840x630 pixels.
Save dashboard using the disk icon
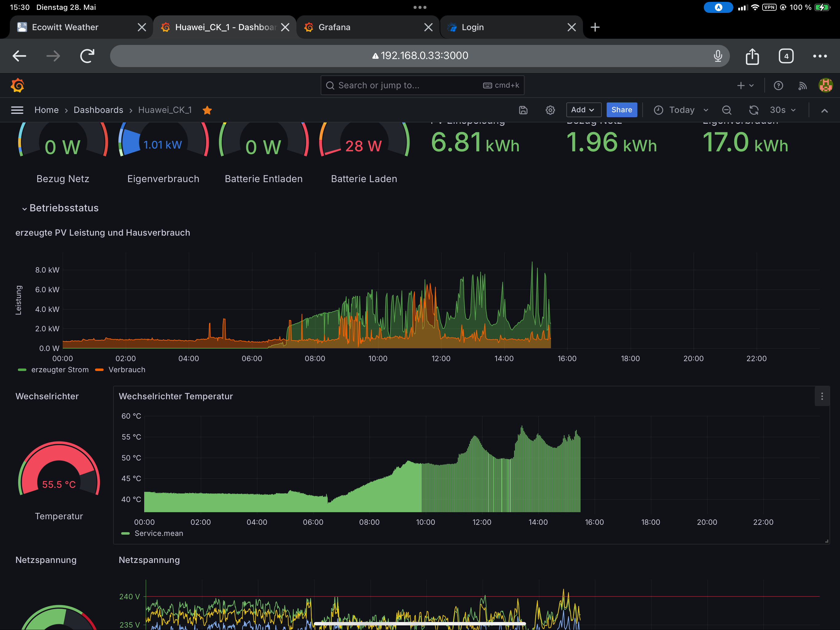click(523, 110)
